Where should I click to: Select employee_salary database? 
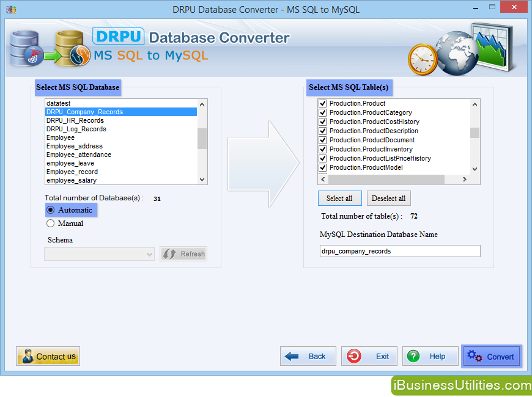click(x=121, y=180)
